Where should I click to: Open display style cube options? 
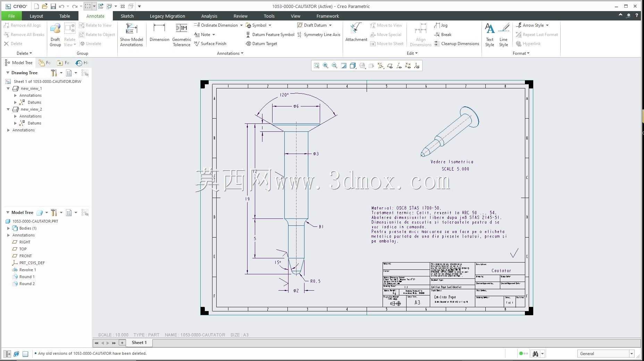click(x=353, y=66)
